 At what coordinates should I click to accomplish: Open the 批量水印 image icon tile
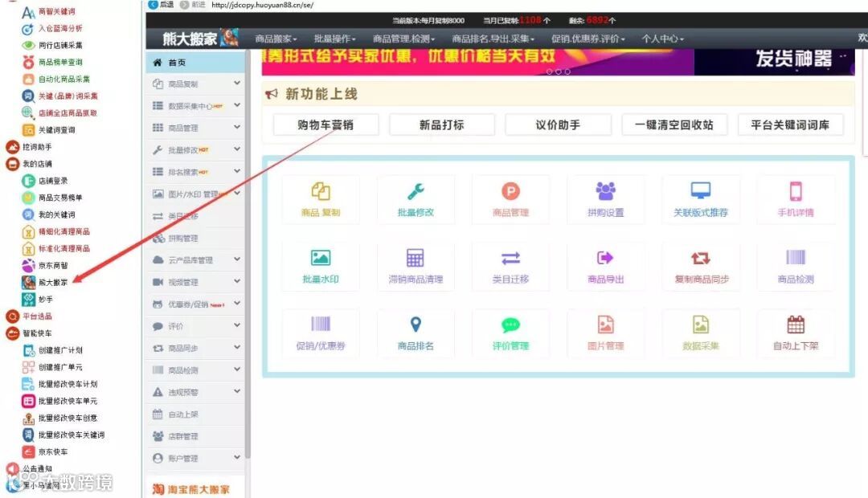coord(321,266)
